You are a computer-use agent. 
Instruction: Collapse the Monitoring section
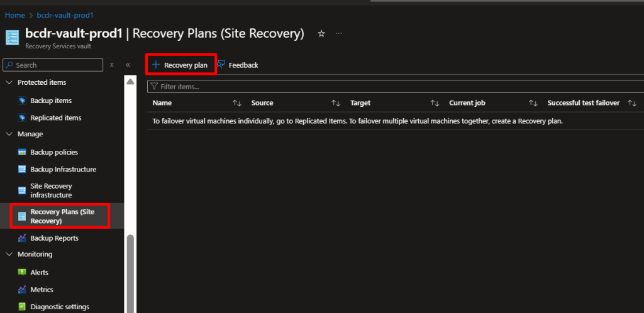click(x=9, y=255)
